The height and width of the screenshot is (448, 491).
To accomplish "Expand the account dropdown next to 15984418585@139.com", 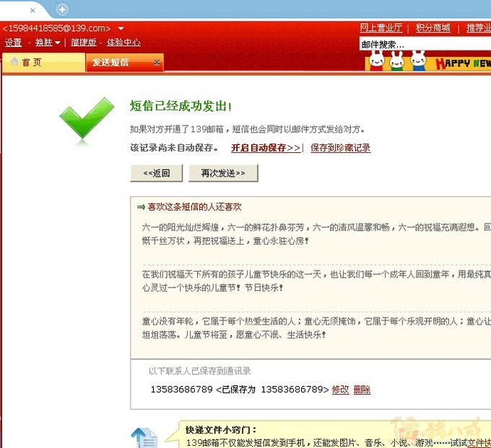I will 121,28.
